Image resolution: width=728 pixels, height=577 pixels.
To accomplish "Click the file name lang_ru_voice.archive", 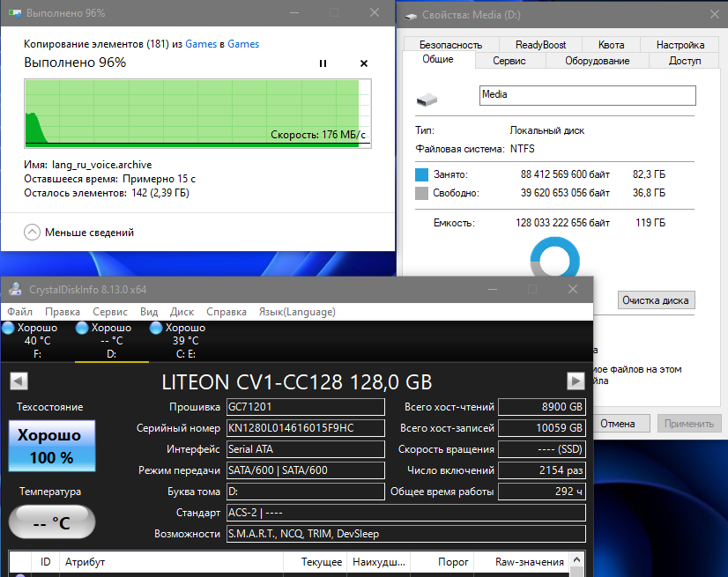I will coord(101,165).
